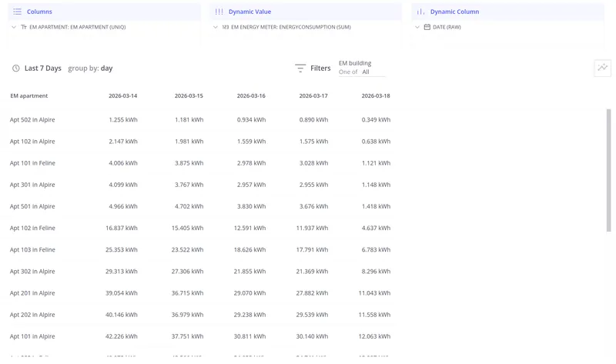Click the 2.147 kWh cell
This screenshot has height=364, width=616.
pos(123,142)
